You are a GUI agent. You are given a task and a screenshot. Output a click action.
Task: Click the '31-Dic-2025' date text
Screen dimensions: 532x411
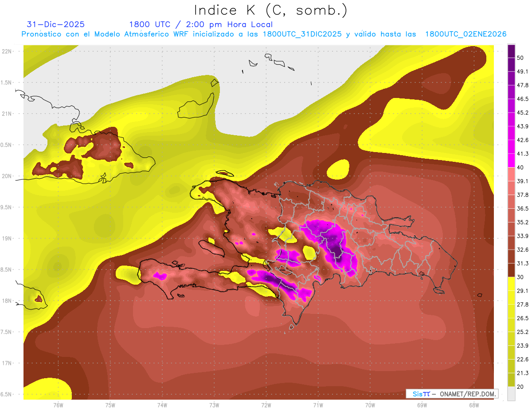[x=56, y=24]
